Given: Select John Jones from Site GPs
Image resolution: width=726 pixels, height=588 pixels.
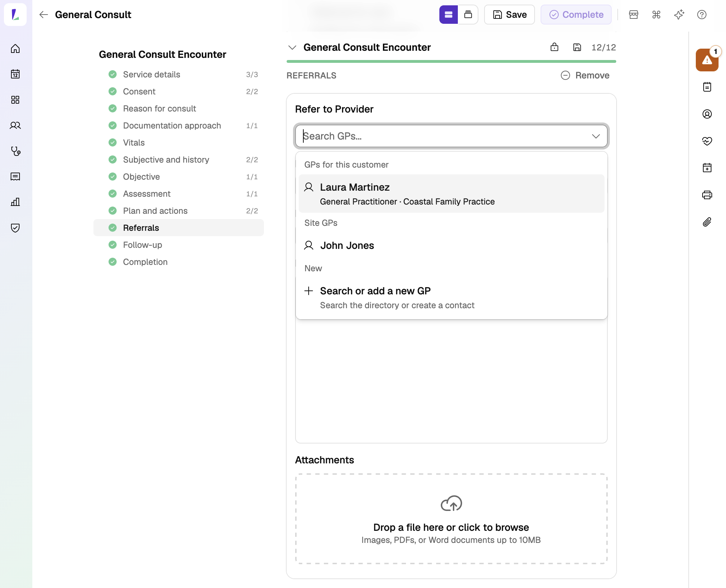Looking at the screenshot, I should (451, 245).
